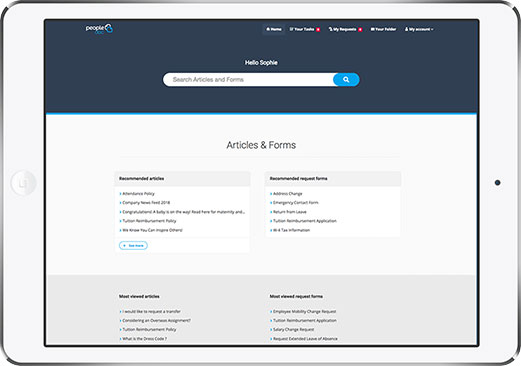Open We Know You Can Inspire Others
The image size is (521, 366).
coord(152,230)
